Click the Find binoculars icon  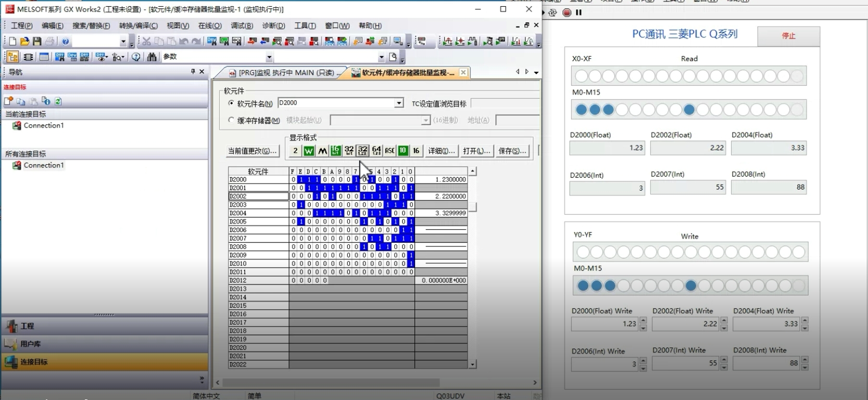point(152,57)
